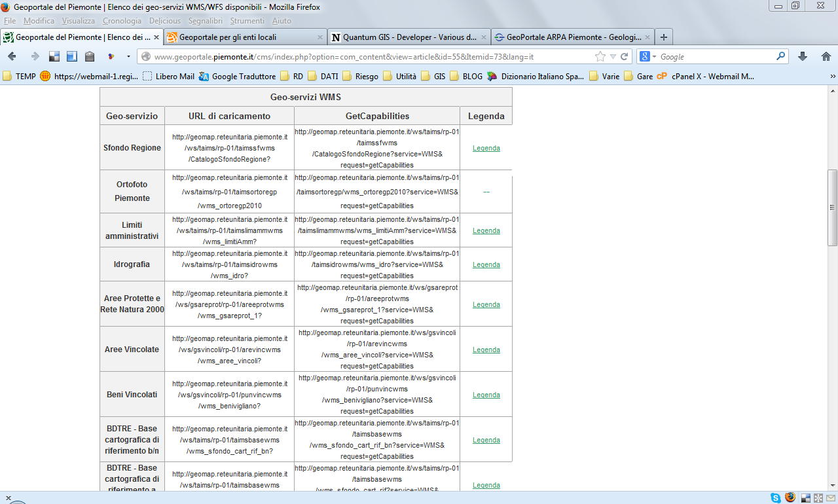
Task: Open the DATI bookmarks folder
Action: [x=323, y=77]
